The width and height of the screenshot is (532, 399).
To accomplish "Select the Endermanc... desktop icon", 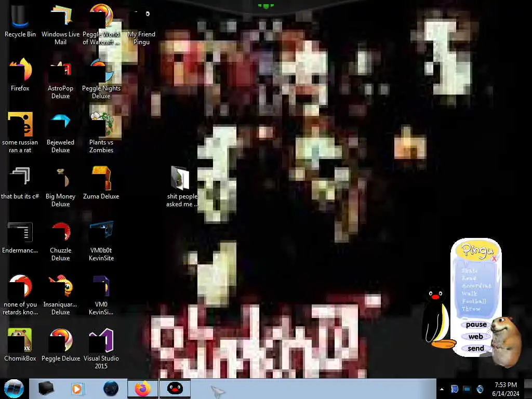I will point(20,237).
